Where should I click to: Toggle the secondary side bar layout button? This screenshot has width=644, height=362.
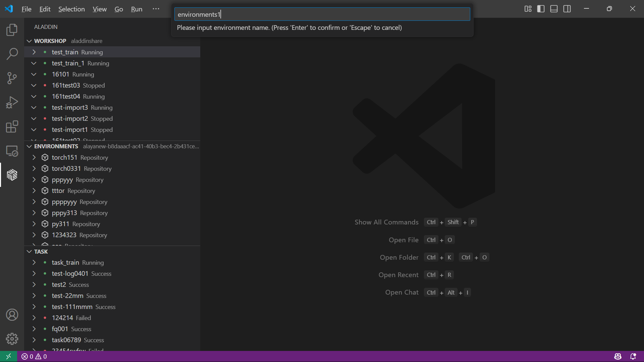(x=567, y=9)
